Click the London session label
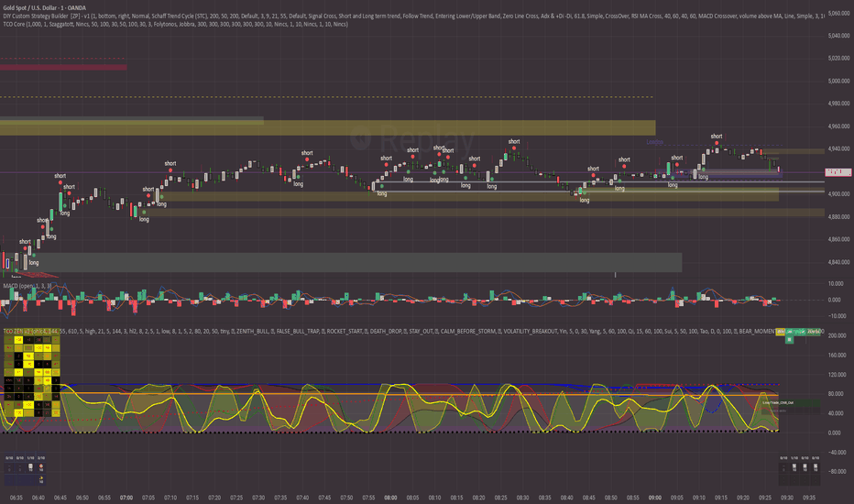The image size is (854, 504). 654,142
